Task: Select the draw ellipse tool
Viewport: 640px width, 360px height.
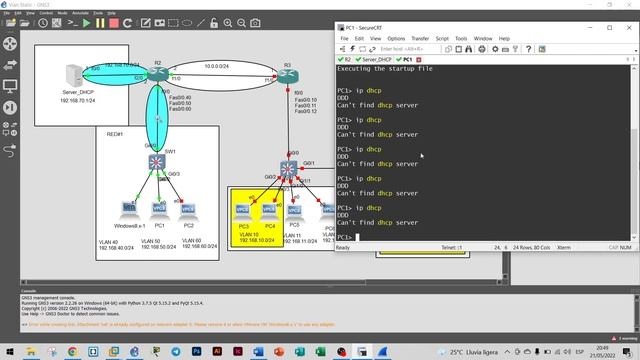Action: pos(187,23)
